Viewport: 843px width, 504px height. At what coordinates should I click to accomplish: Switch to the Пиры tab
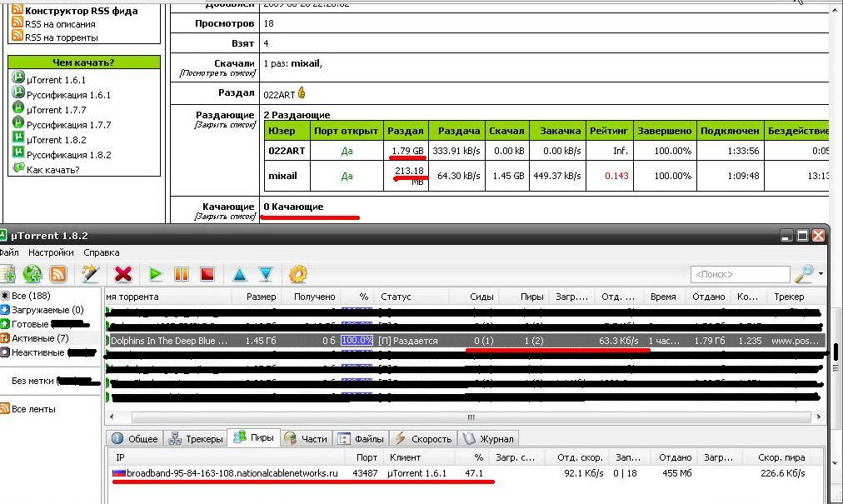(256, 437)
